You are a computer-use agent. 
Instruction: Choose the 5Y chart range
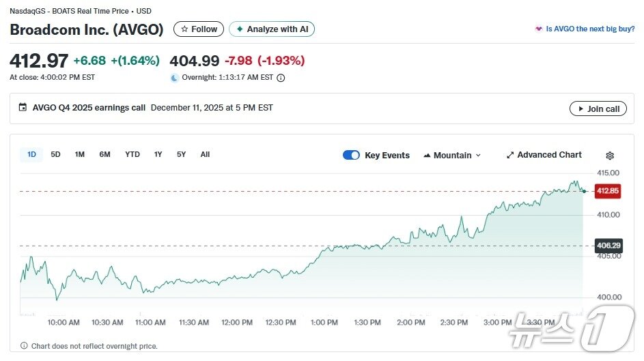tap(181, 155)
